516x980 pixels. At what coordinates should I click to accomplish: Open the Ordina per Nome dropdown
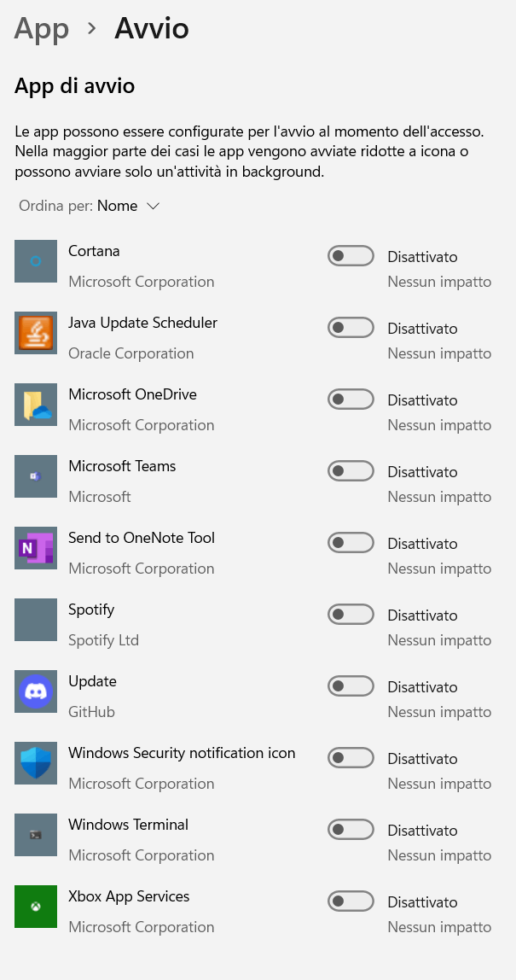click(90, 206)
